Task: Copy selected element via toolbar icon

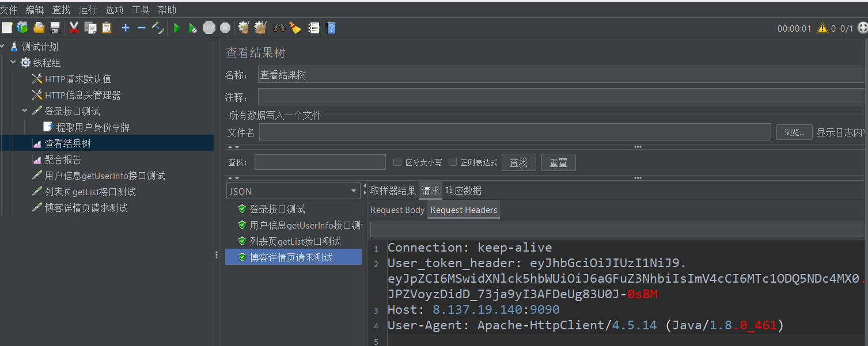Action: pyautogui.click(x=90, y=28)
